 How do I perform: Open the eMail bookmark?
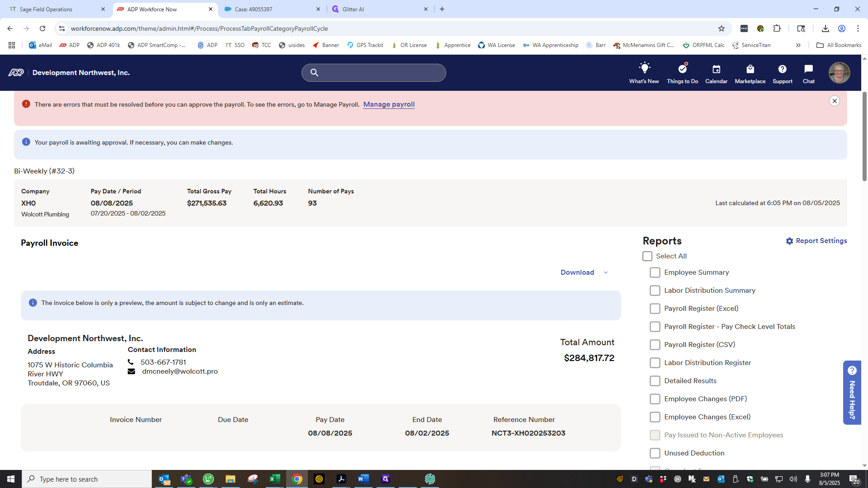[40, 45]
